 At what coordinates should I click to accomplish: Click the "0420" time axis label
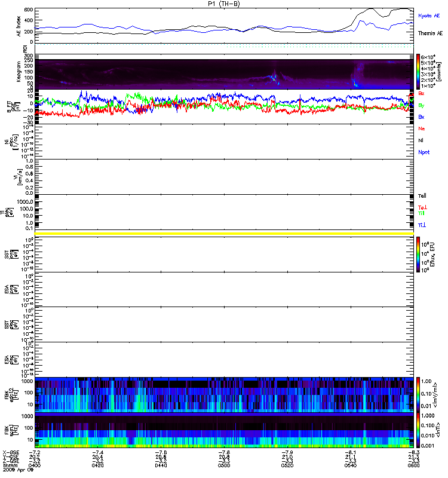pyautogui.click(x=97, y=465)
